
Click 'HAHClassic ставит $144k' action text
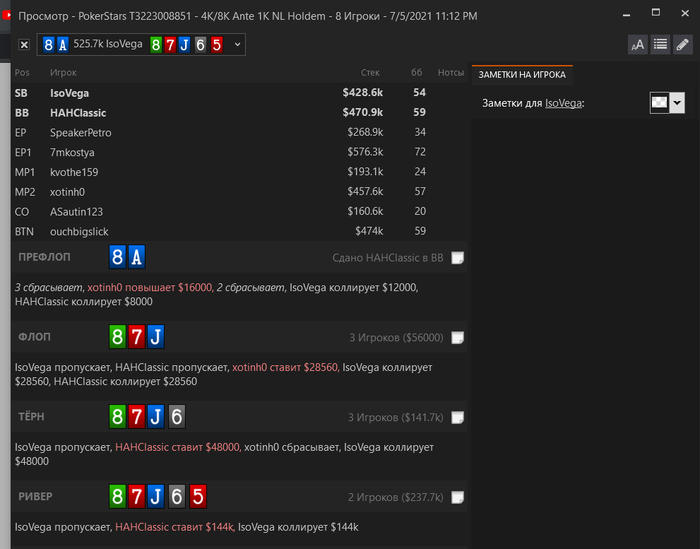(x=175, y=527)
